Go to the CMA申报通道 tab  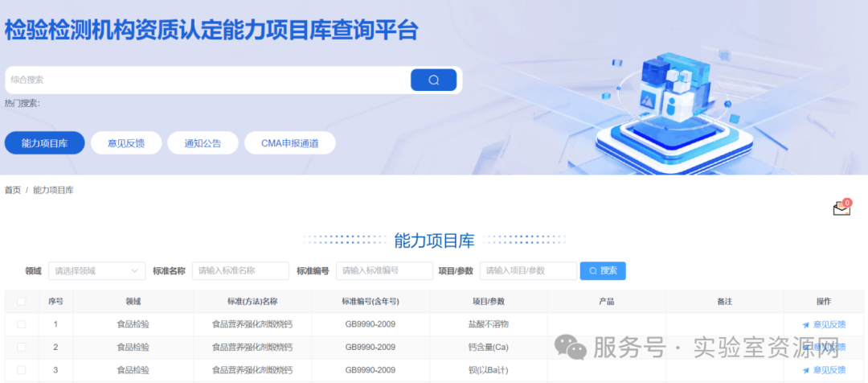[x=289, y=143]
